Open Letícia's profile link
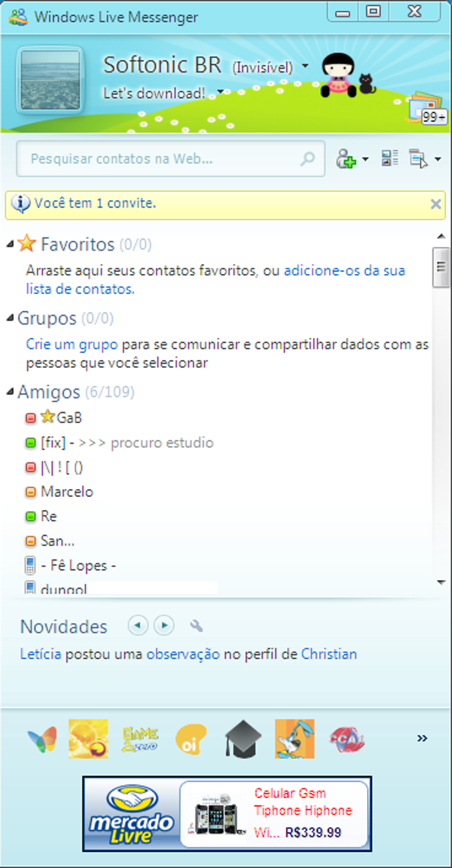The height and width of the screenshot is (868, 452). pos(41,654)
